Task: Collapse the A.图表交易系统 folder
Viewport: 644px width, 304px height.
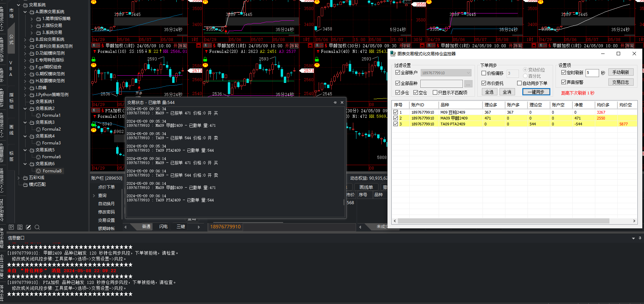Action: pyautogui.click(x=25, y=12)
